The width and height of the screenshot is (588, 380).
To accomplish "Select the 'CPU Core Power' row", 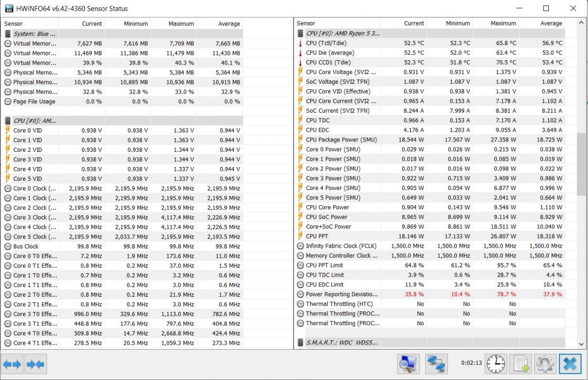I will 429,207.
